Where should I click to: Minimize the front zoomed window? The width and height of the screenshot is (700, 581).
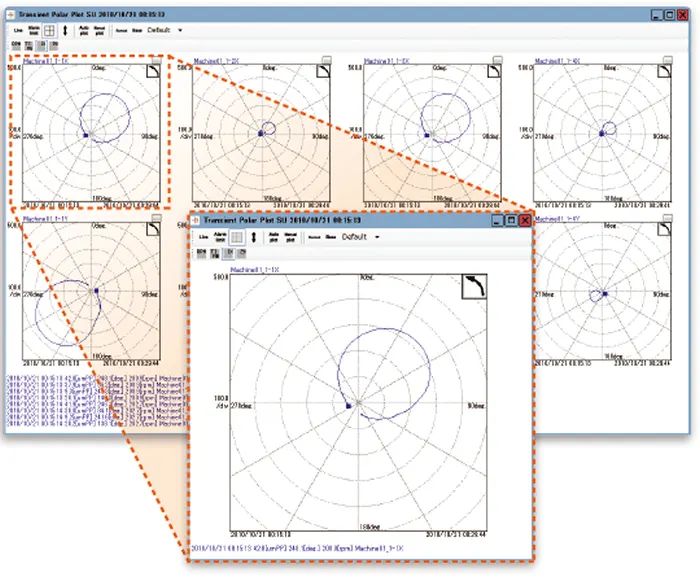tap(498, 221)
